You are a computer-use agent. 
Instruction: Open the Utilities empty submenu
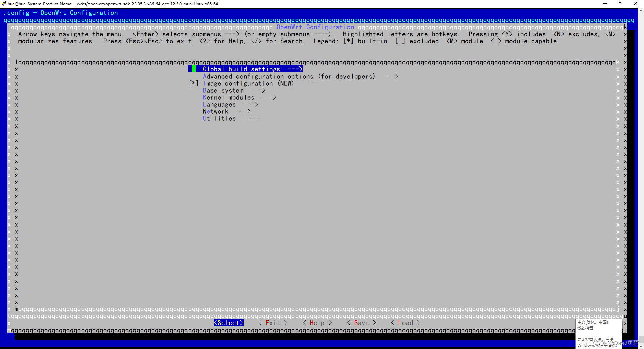pyautogui.click(x=230, y=118)
